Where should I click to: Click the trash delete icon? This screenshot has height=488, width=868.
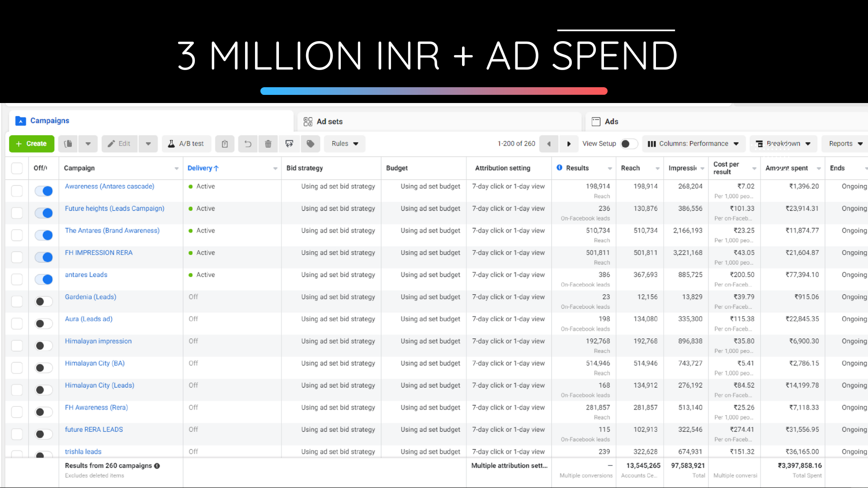[268, 144]
